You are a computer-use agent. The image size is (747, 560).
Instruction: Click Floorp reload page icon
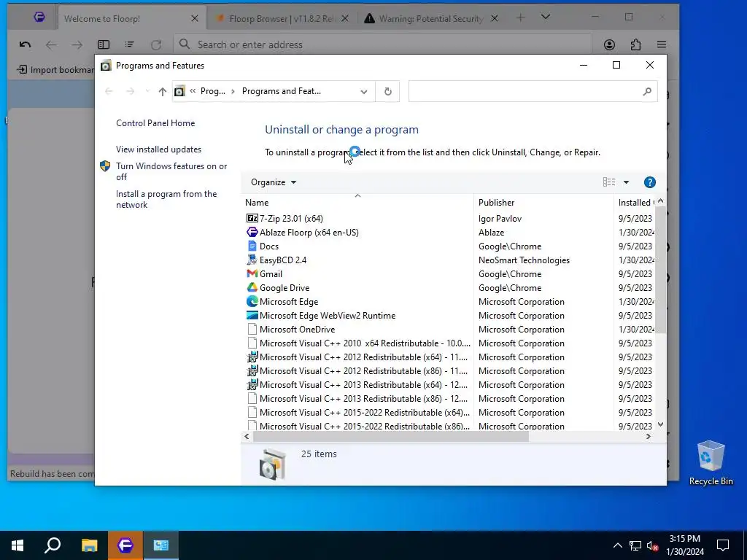156,44
